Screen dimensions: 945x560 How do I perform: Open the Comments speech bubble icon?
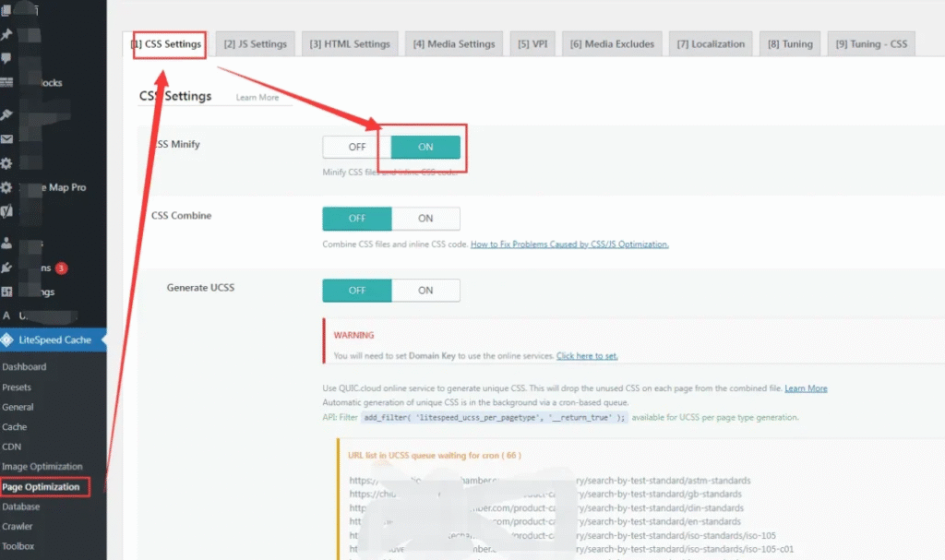pos(6,58)
